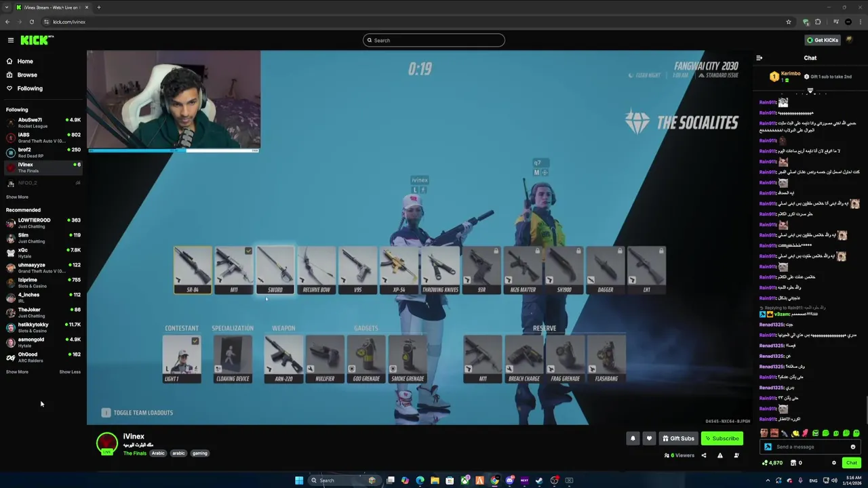The image size is (868, 488).
Task: Toggle Team Loadouts in game
Action: tap(138, 413)
